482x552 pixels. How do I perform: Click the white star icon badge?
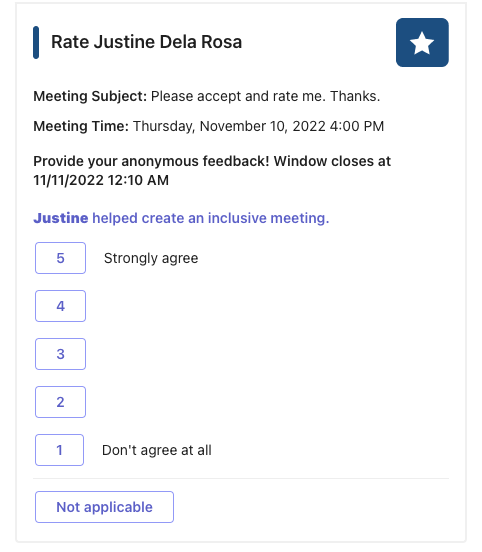(422, 43)
